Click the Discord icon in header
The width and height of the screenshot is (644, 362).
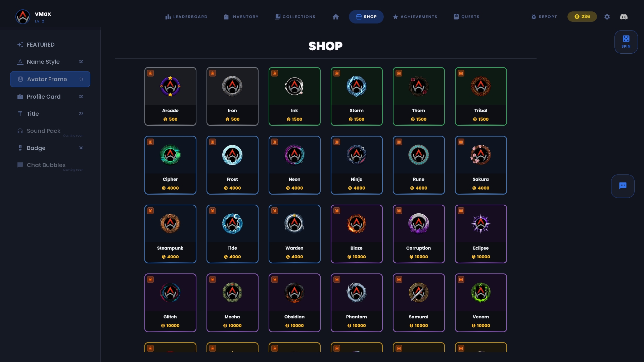coord(624,17)
